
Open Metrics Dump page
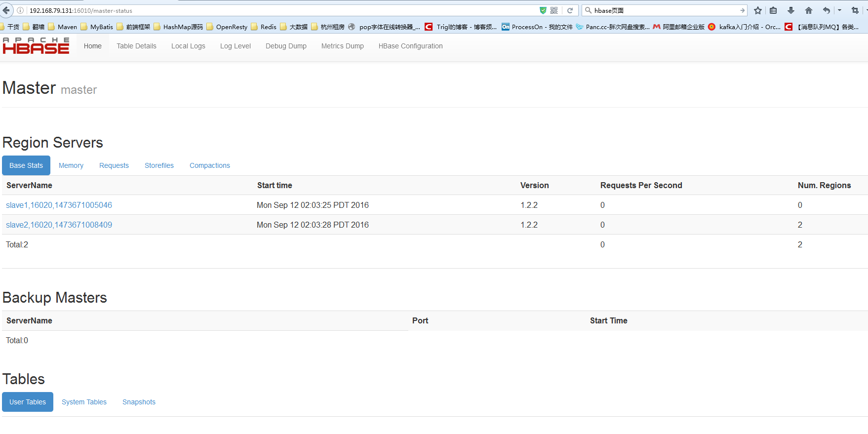343,46
